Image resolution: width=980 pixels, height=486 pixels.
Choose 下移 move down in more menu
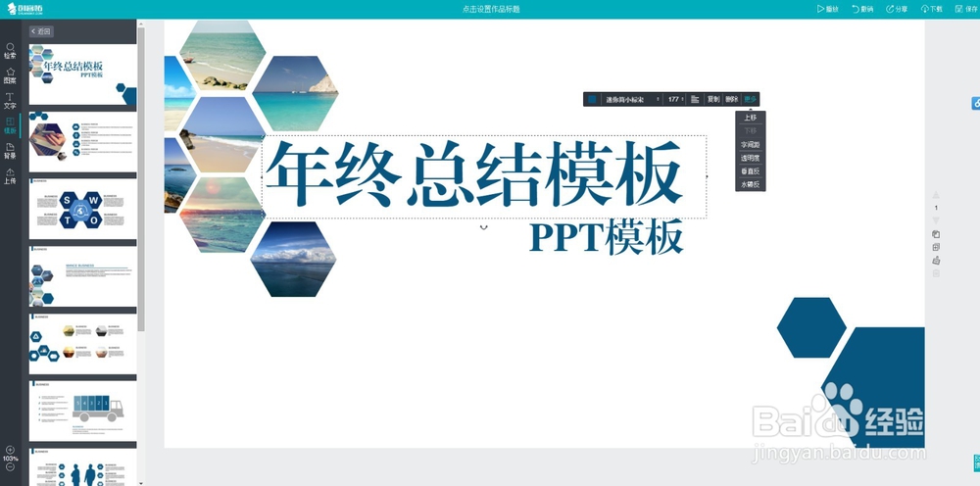(750, 131)
